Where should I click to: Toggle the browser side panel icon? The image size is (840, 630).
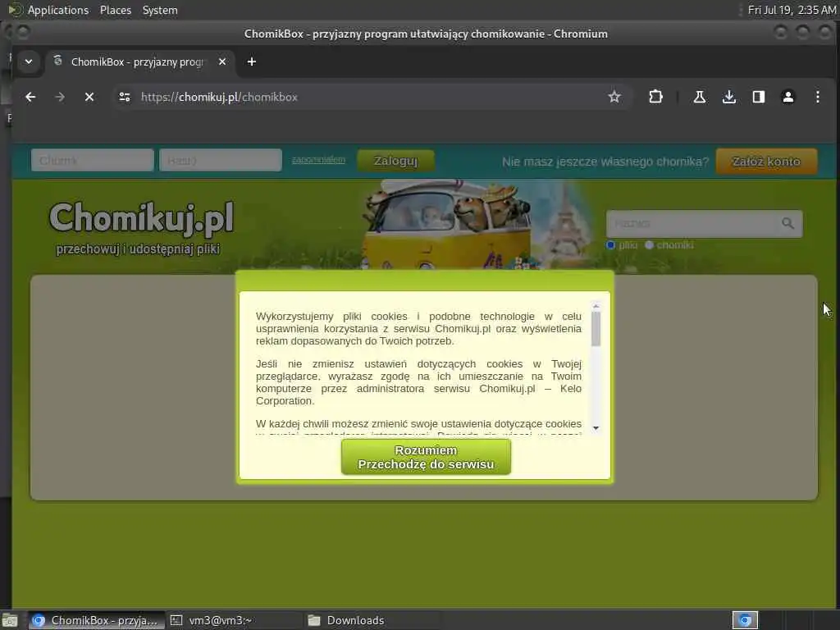[758, 97]
